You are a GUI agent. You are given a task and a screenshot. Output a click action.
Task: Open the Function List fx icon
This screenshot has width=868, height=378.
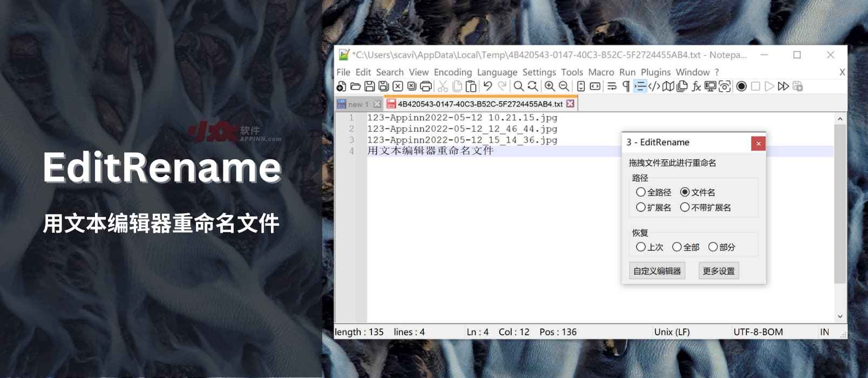[x=696, y=86]
